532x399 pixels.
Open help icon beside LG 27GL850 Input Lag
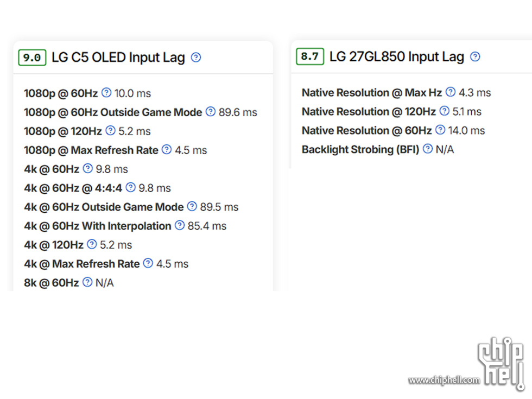(475, 56)
